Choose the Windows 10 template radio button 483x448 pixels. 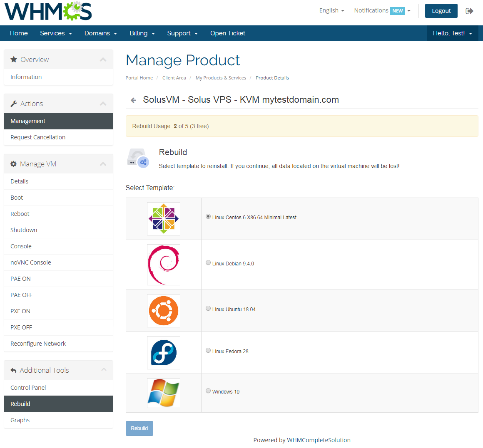point(208,390)
